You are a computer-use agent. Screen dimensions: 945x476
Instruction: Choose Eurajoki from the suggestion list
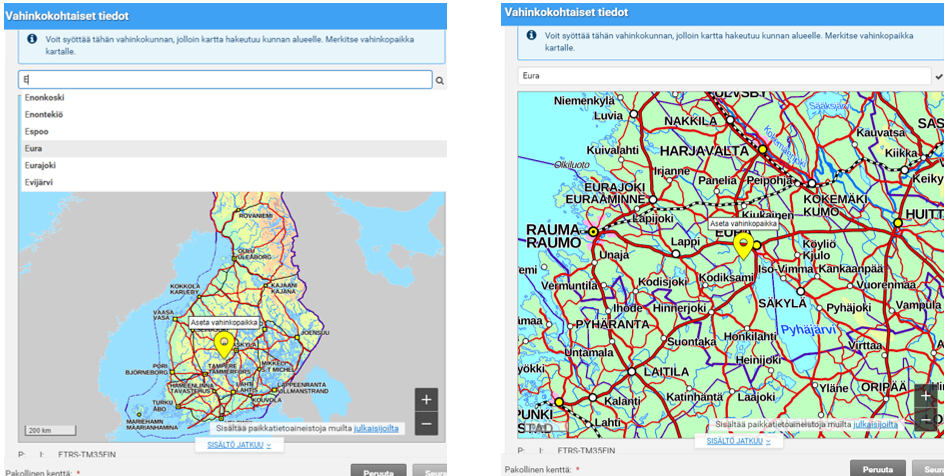pyautogui.click(x=41, y=165)
